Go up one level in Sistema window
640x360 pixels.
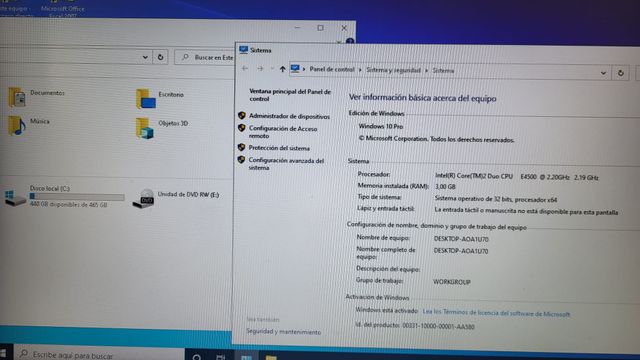(x=282, y=69)
